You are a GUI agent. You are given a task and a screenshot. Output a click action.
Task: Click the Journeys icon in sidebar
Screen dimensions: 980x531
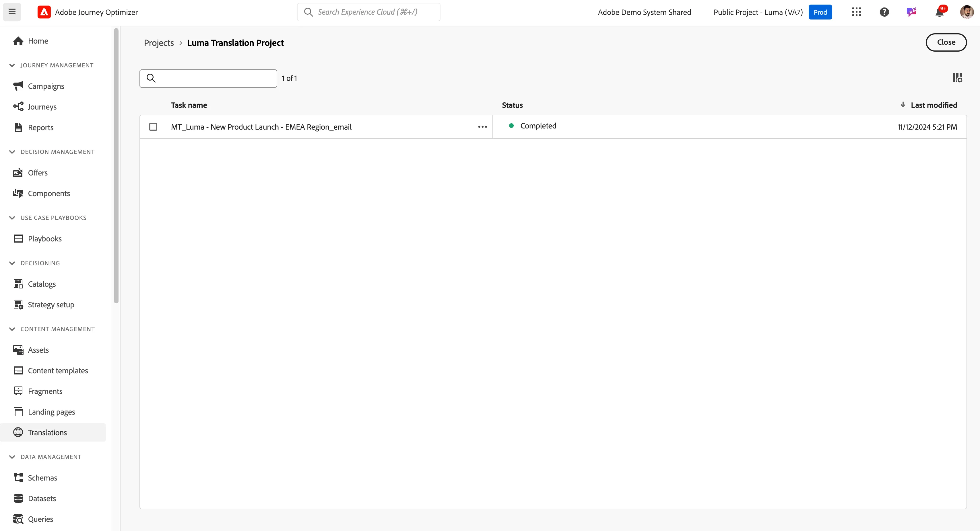pos(18,107)
